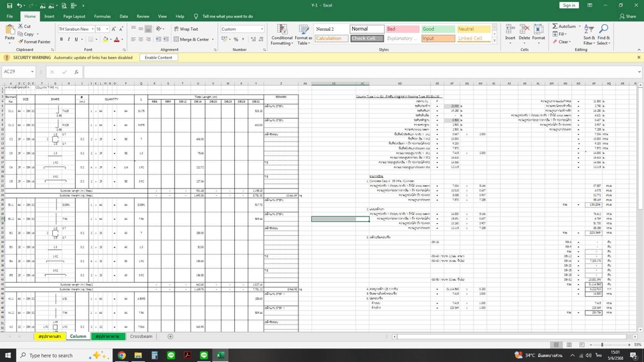The height and width of the screenshot is (362, 644).
Task: Switch to the Formulas tab
Action: (102, 16)
